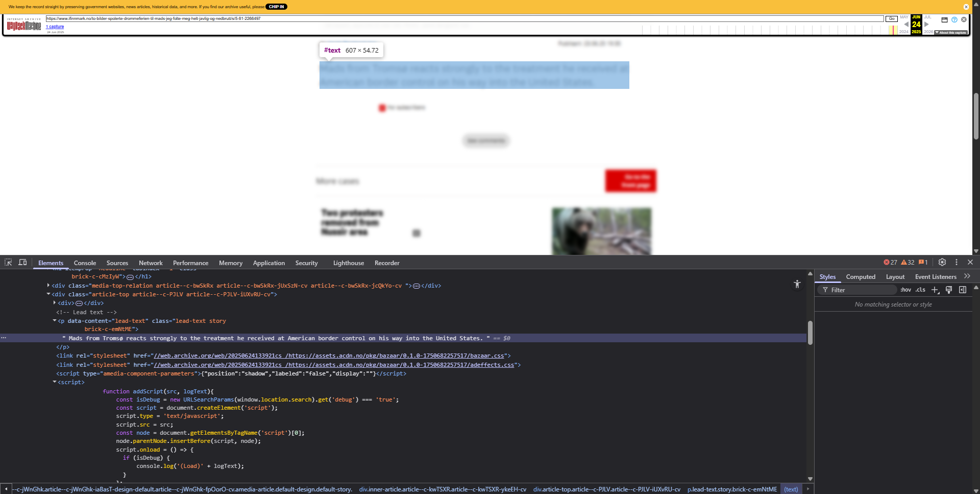Image resolution: width=980 pixels, height=494 pixels.
Task: Open bazaar.css stylesheet link
Action: coord(329,356)
